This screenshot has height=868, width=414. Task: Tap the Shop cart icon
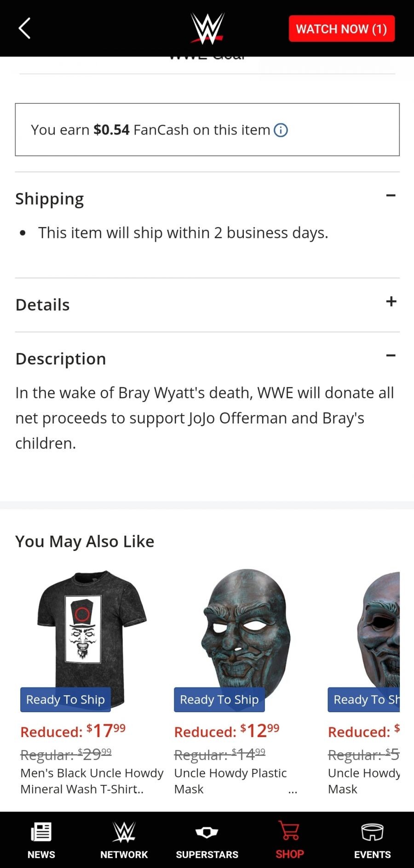(x=289, y=832)
